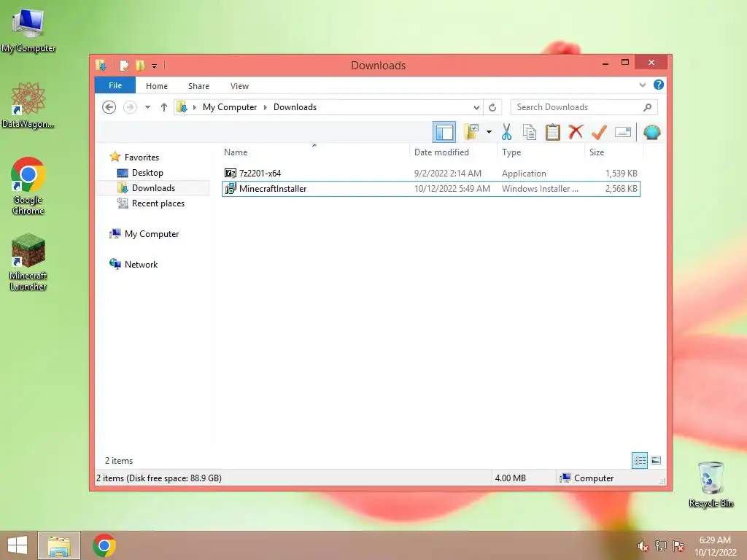Open the dropdown arrow beside folder options
The height and width of the screenshot is (560, 747).
489,132
